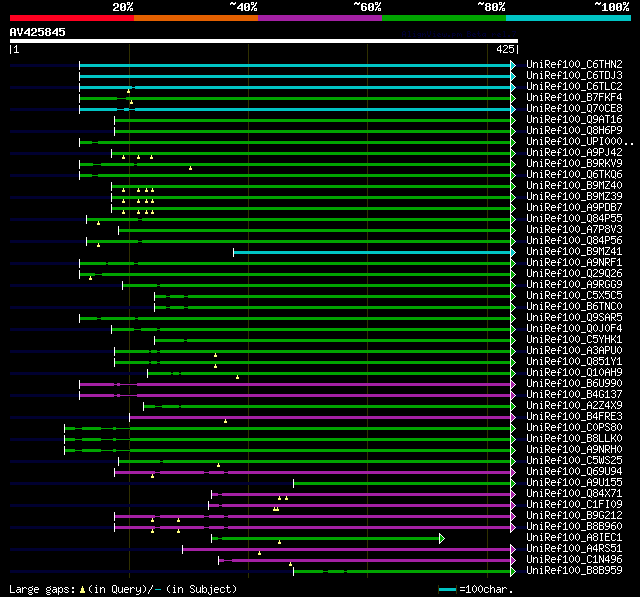Click the UniRef100_Q851Y1 label
This screenshot has width=640, height=597.
[x=574, y=362]
